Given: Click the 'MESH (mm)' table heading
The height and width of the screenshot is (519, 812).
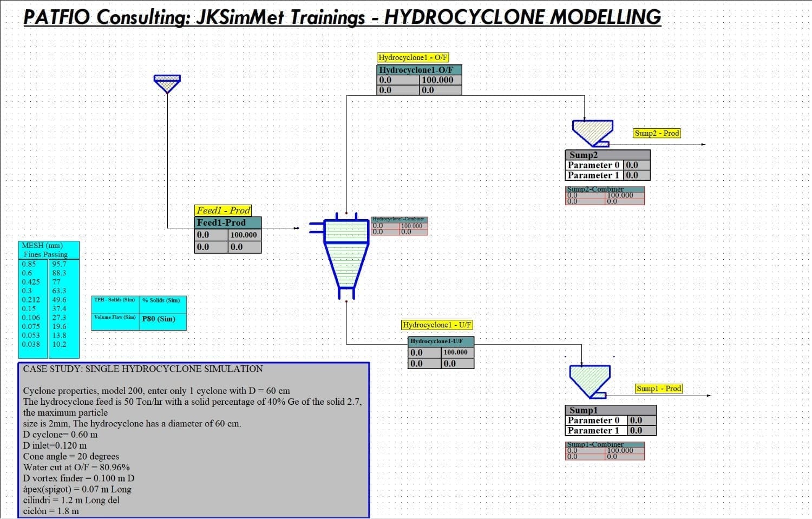Looking at the screenshot, I should click(x=42, y=246).
